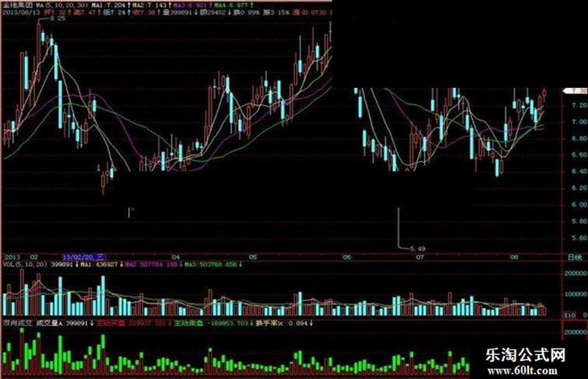Select the volume MA1: 436927 label
The width and height of the screenshot is (588, 379).
click(x=99, y=264)
